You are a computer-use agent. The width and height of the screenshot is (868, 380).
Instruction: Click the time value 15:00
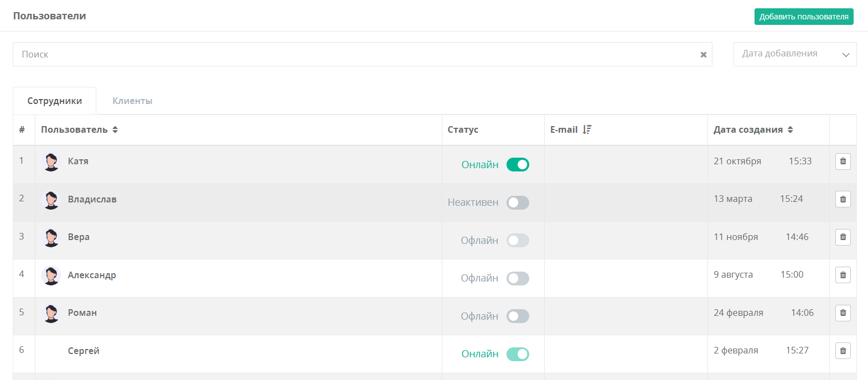[792, 274]
